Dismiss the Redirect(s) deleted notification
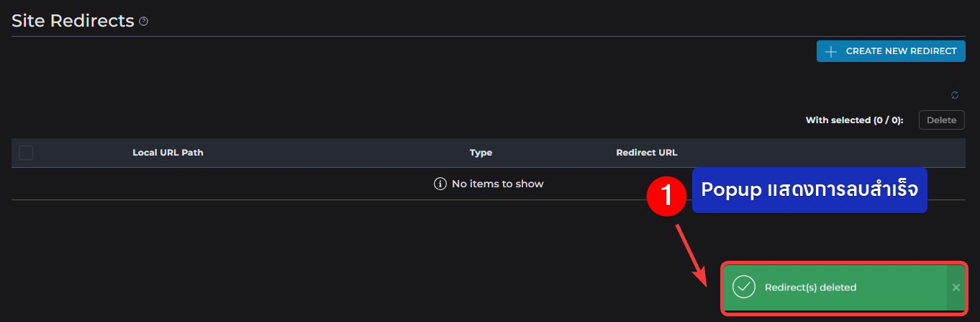 tap(956, 287)
